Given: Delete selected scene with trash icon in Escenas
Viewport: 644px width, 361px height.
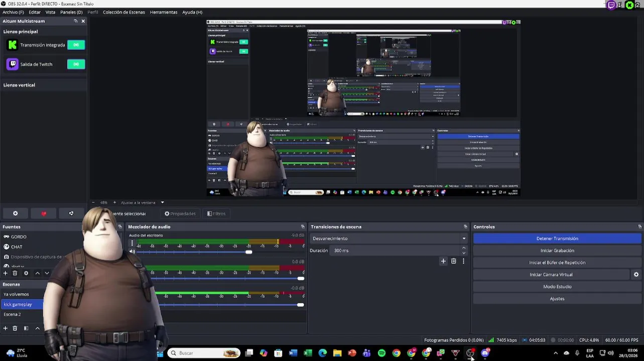Looking at the screenshot, I should coord(15,328).
